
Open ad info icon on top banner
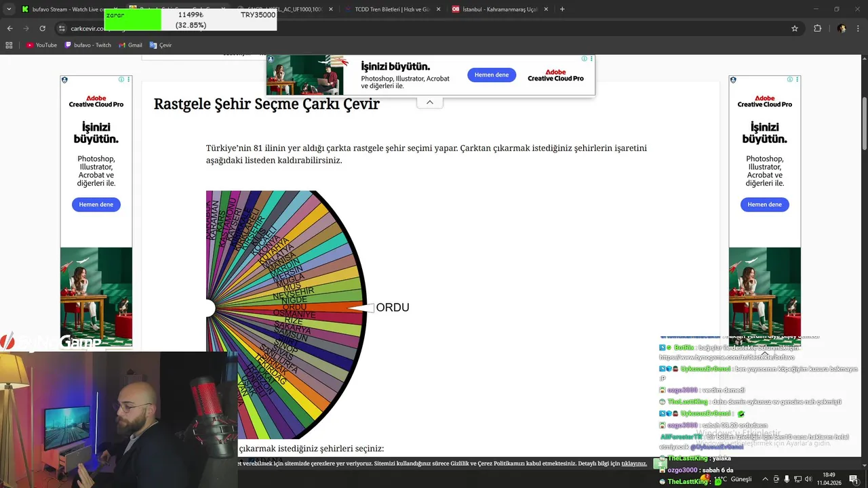click(584, 59)
